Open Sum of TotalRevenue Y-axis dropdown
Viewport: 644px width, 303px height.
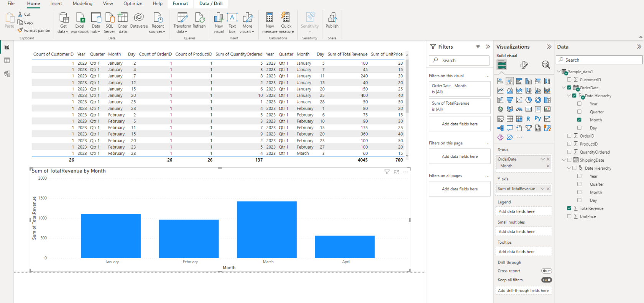click(542, 189)
